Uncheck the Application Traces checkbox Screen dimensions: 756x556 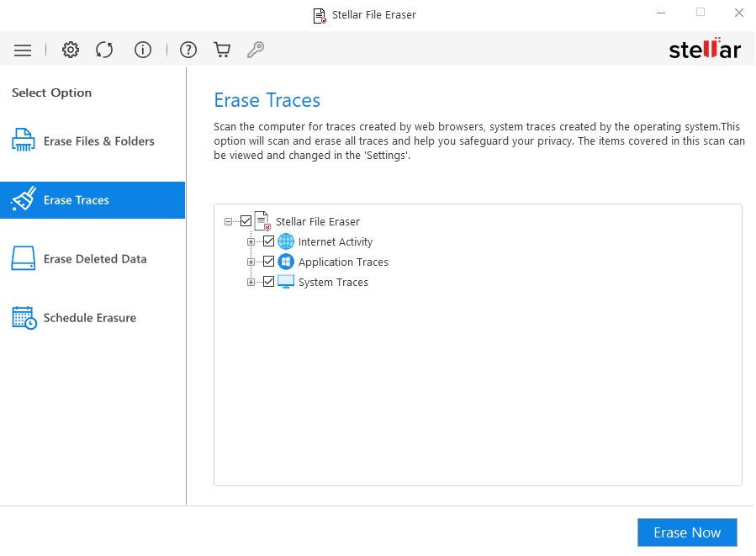point(269,262)
